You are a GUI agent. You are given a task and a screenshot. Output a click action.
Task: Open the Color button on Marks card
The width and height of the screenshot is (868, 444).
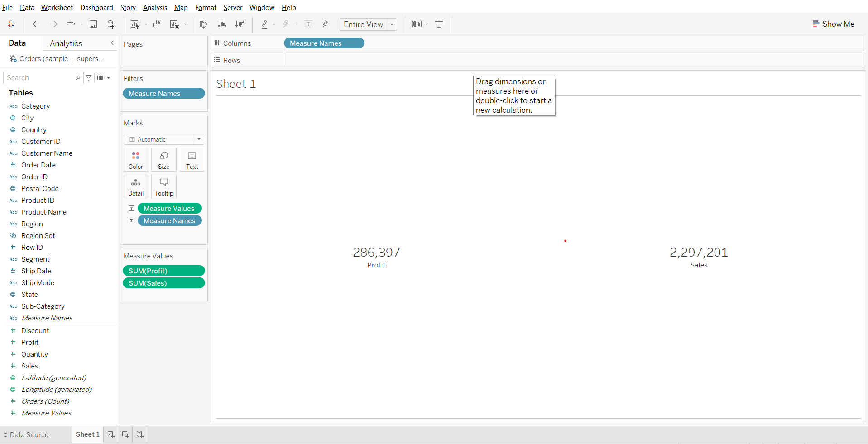[135, 160]
